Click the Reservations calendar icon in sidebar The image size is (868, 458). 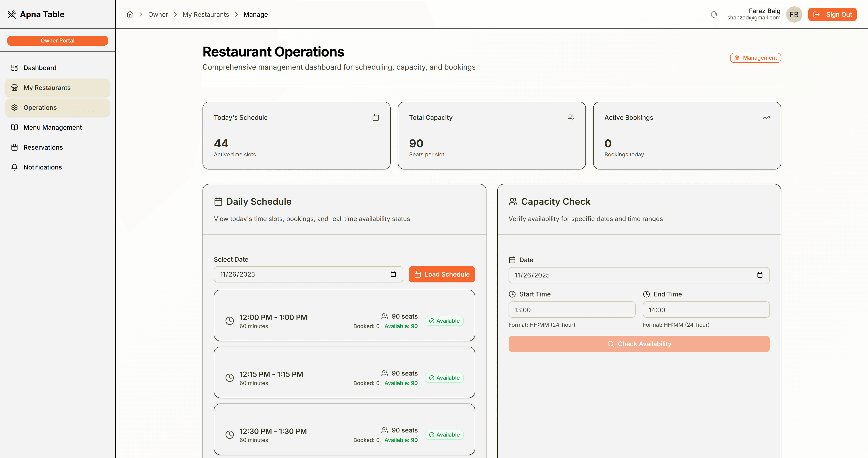click(x=14, y=147)
